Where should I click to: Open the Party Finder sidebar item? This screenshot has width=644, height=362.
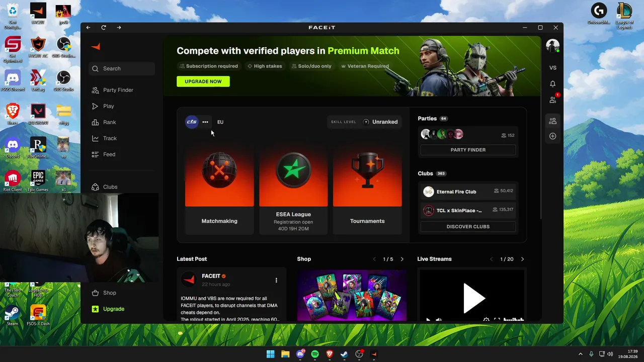pos(122,90)
